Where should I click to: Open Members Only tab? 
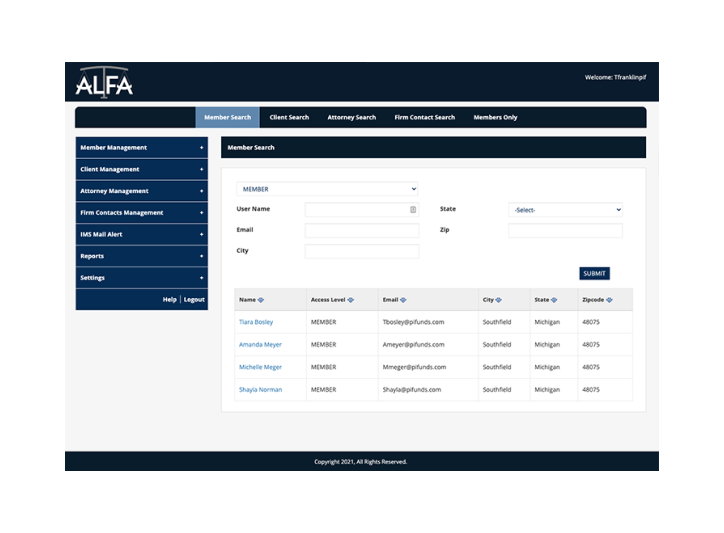495,117
